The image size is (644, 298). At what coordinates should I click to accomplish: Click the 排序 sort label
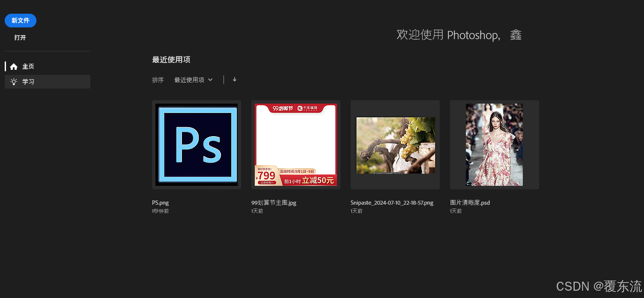(158, 80)
